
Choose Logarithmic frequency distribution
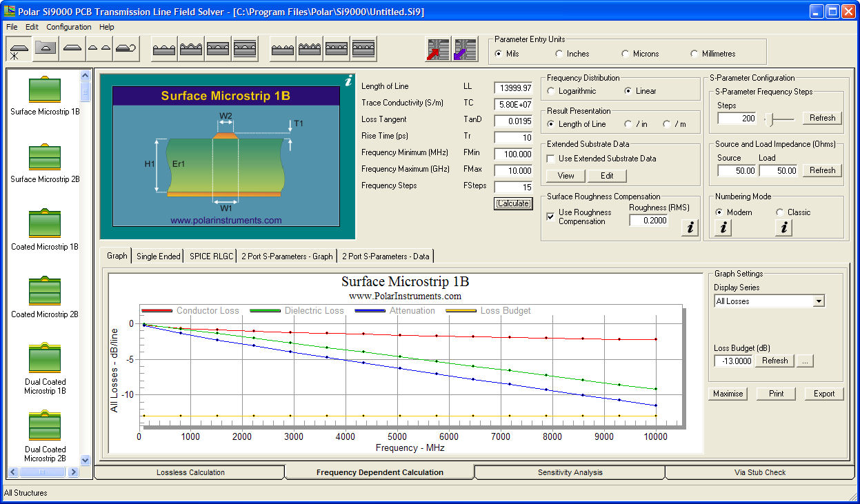tap(551, 91)
